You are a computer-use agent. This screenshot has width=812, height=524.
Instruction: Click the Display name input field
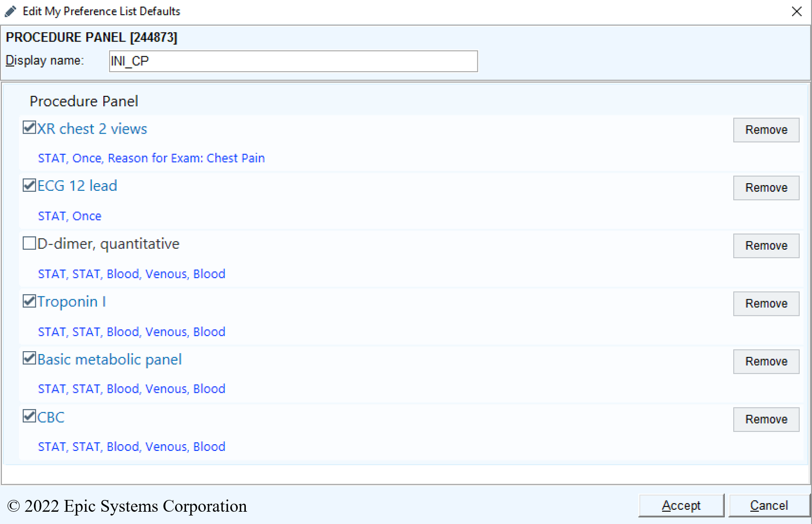pos(293,61)
